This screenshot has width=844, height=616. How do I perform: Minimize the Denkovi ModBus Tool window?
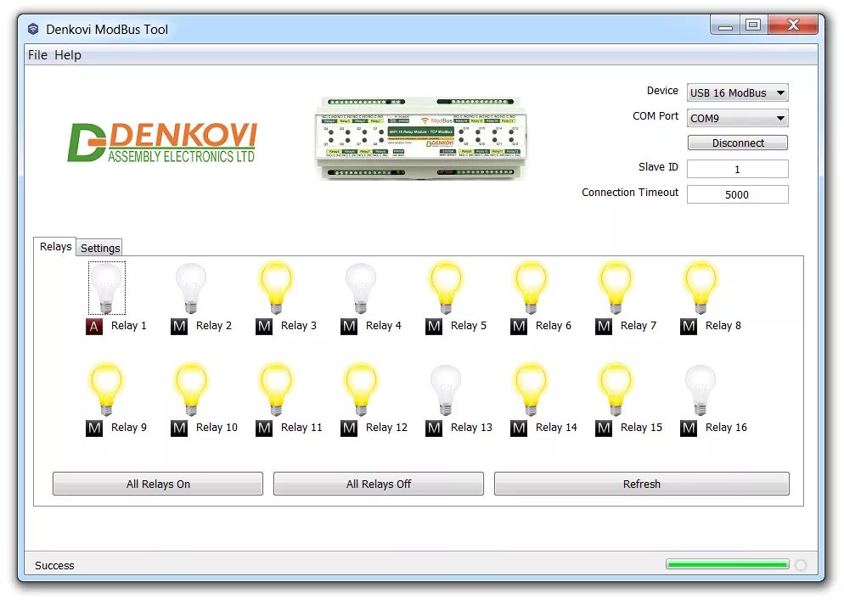725,25
